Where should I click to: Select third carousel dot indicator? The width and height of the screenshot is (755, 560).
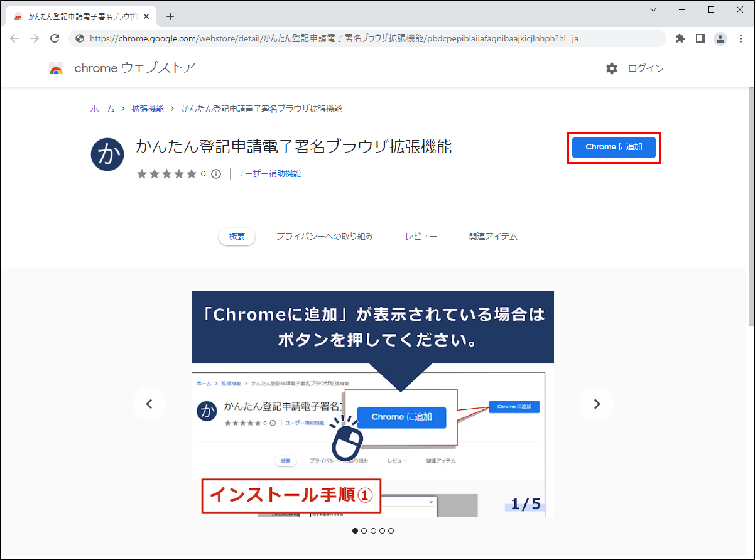[x=373, y=530]
